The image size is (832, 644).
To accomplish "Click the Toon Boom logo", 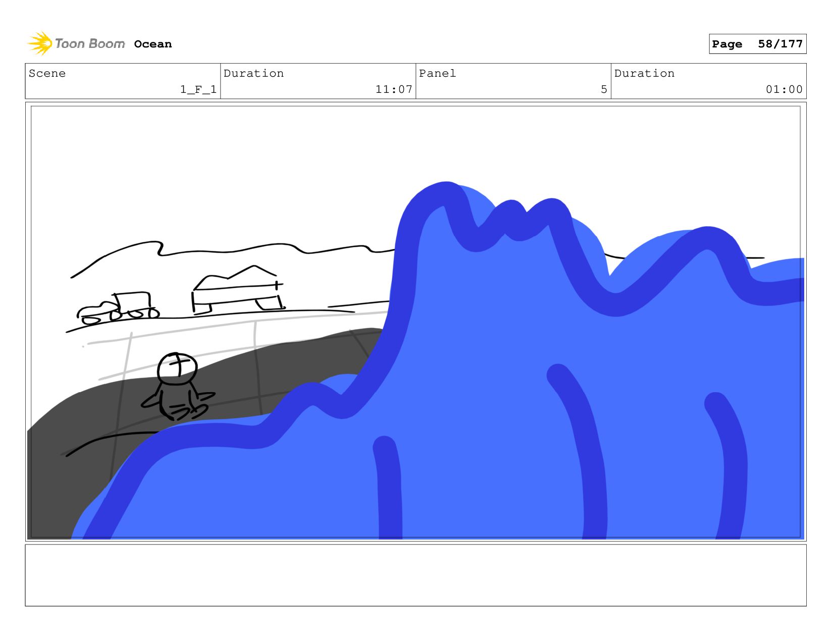I will [x=76, y=44].
